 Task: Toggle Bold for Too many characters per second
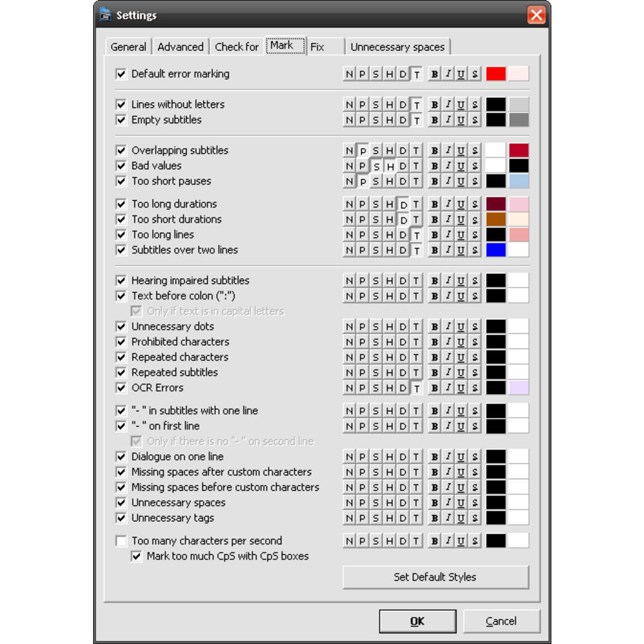point(434,541)
